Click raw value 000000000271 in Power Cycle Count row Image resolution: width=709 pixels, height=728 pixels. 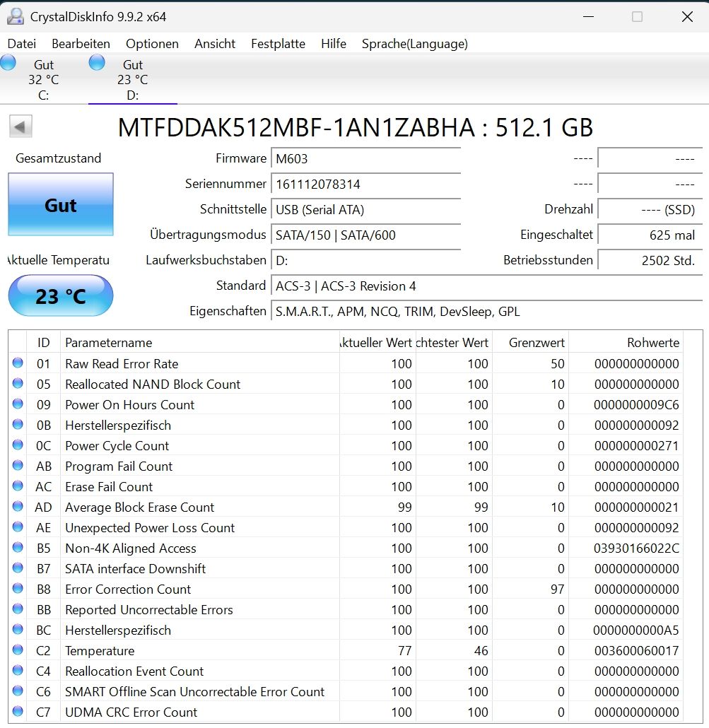[x=637, y=446]
